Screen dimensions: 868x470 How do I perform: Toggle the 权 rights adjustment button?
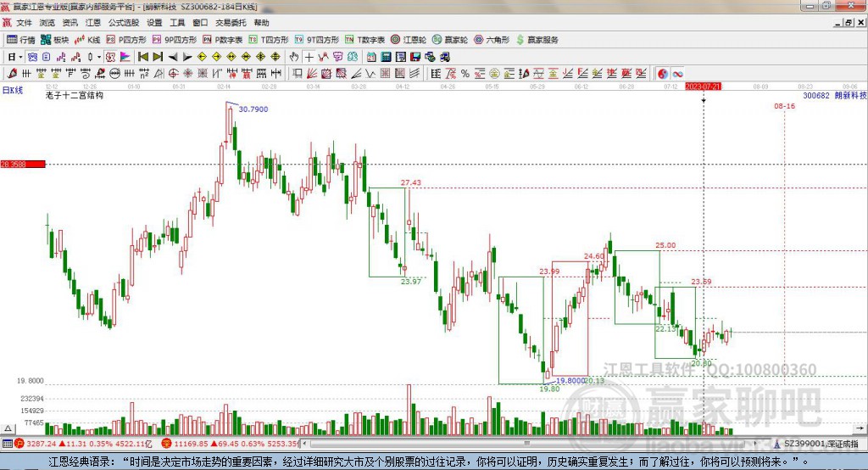tap(110, 57)
